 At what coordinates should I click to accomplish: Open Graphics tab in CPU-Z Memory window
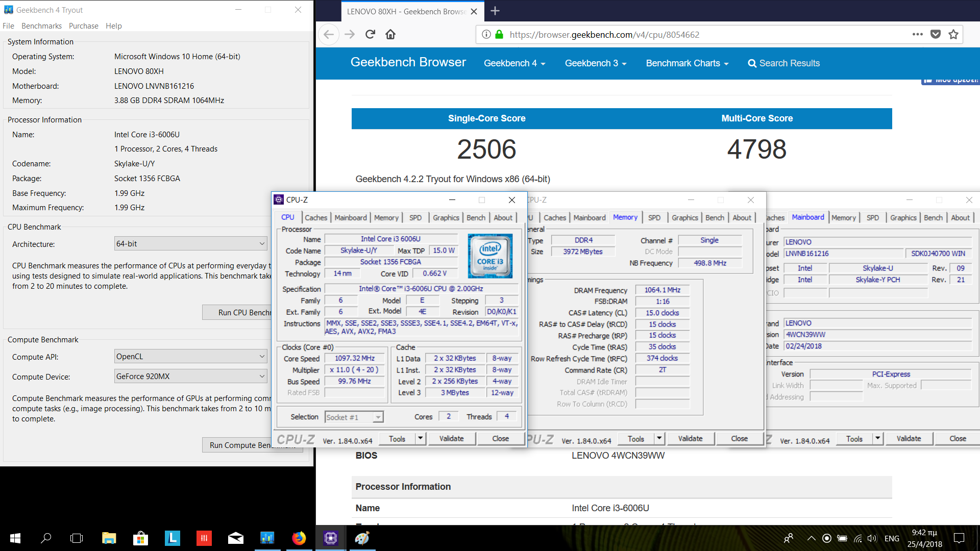pyautogui.click(x=685, y=218)
